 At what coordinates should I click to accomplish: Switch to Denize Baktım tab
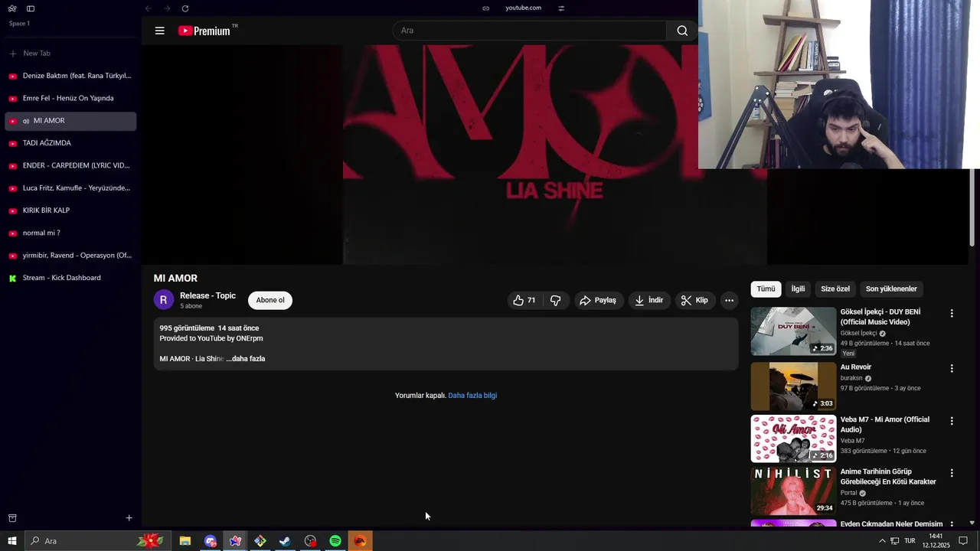coord(70,76)
